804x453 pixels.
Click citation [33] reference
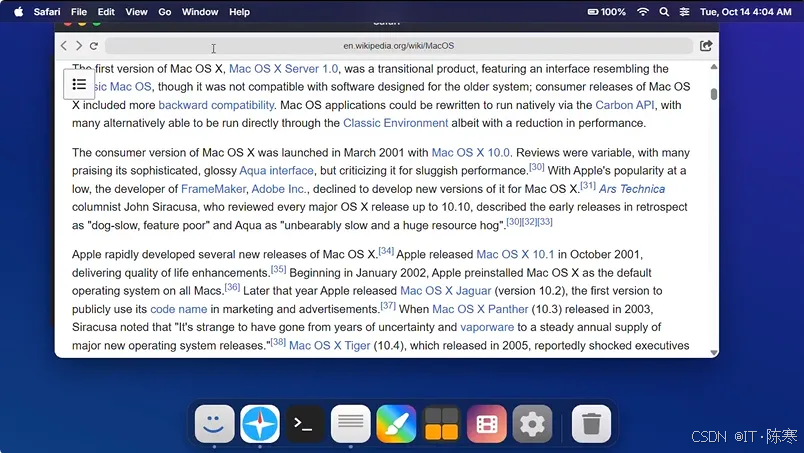point(545,222)
